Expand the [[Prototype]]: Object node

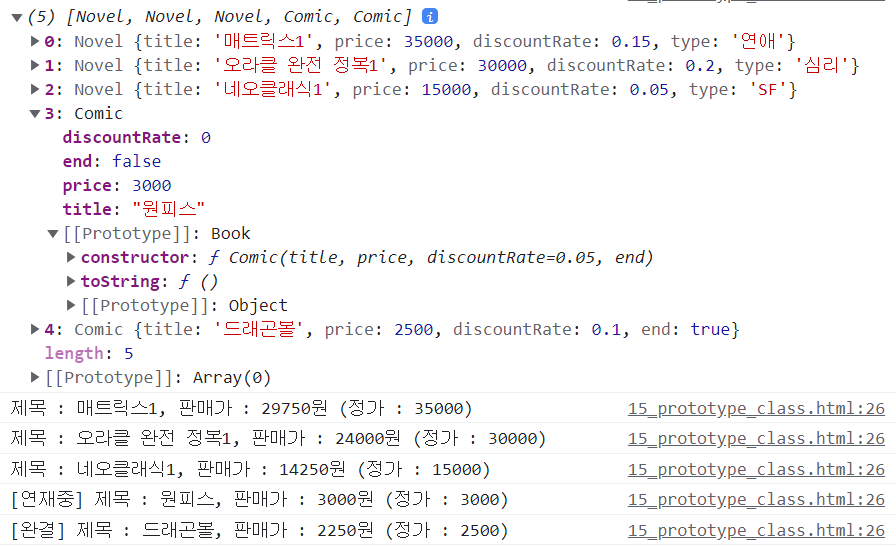point(71,305)
